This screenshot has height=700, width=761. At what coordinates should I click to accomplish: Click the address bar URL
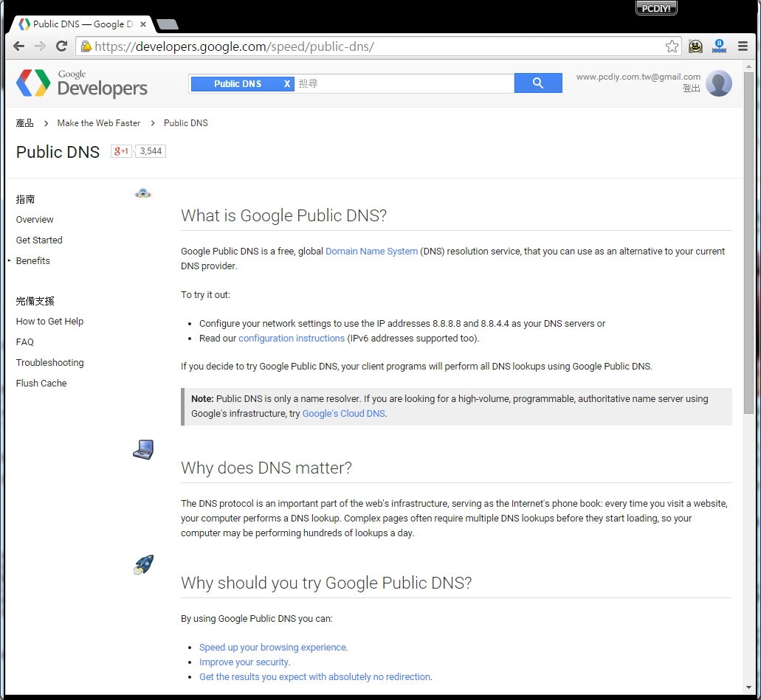click(235, 46)
